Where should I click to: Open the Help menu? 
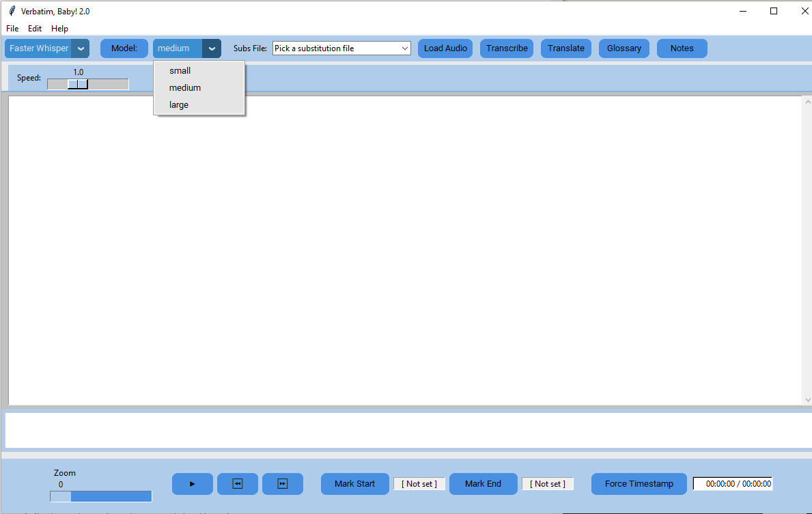coord(59,29)
